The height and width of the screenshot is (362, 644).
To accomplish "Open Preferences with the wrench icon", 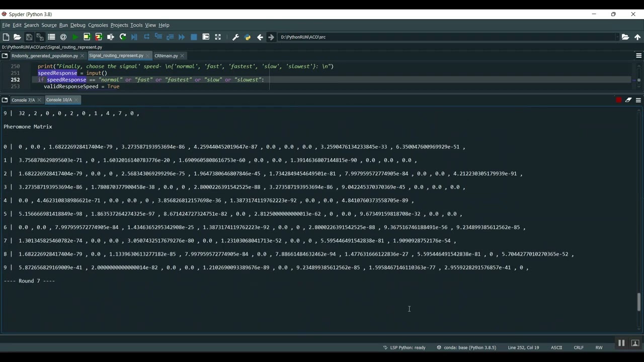I will pyautogui.click(x=235, y=37).
